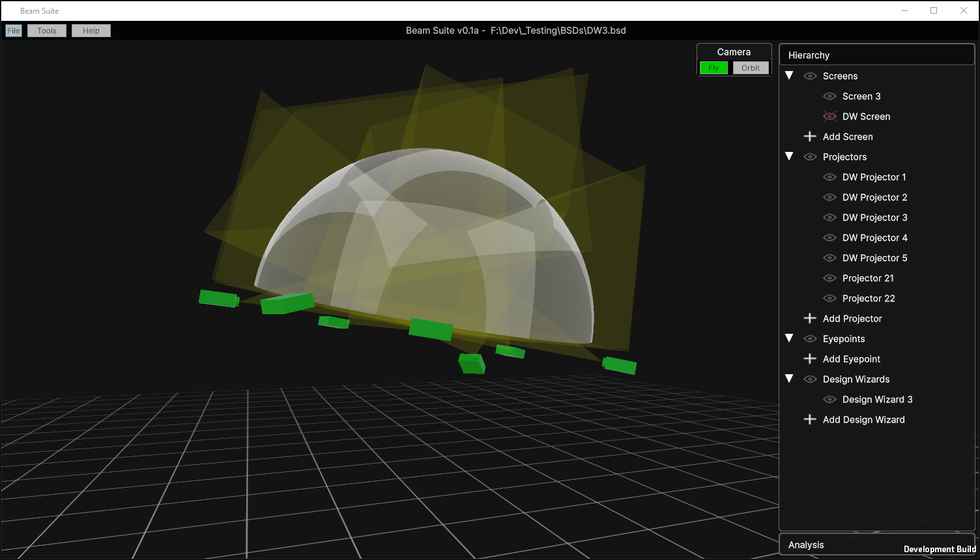The height and width of the screenshot is (560, 980).
Task: Toggle visibility of DW Projector 1
Action: pyautogui.click(x=829, y=177)
